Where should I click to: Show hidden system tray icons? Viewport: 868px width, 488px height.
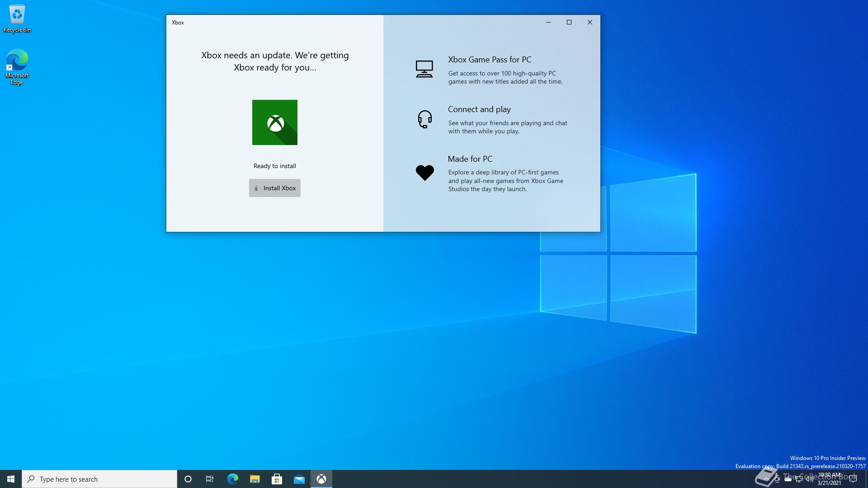766,479
